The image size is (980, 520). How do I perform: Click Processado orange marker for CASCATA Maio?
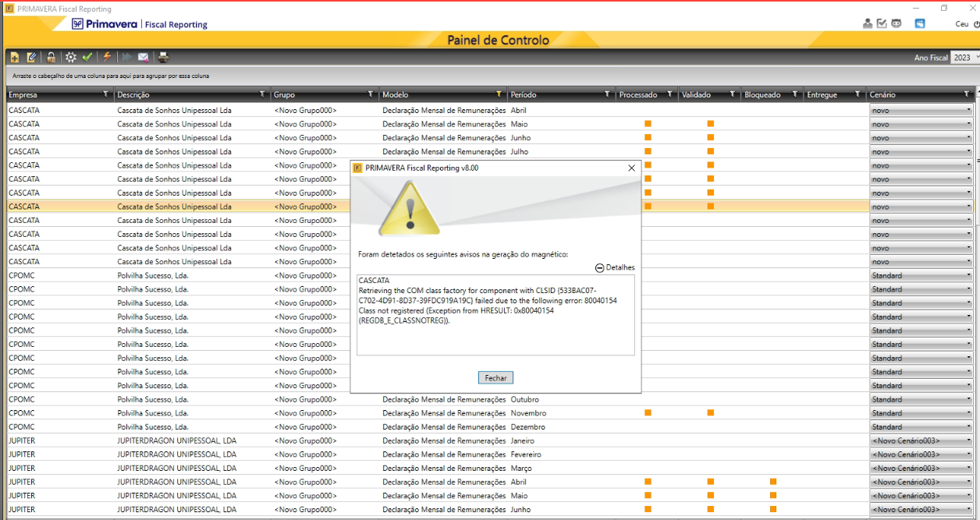(x=648, y=124)
